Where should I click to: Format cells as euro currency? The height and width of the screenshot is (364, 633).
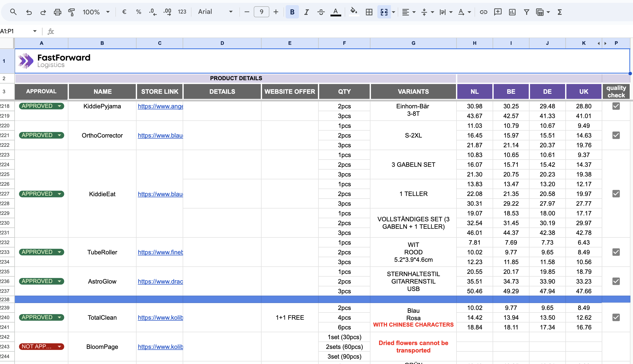pos(124,12)
